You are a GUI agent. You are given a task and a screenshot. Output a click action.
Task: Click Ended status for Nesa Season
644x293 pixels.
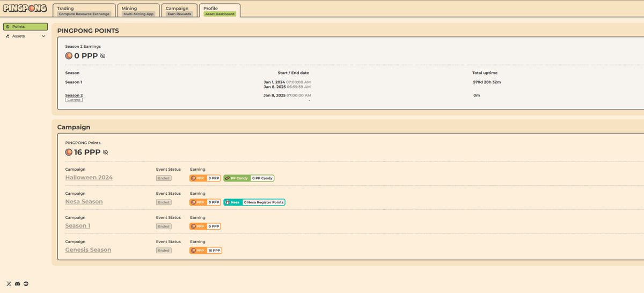coord(164,202)
